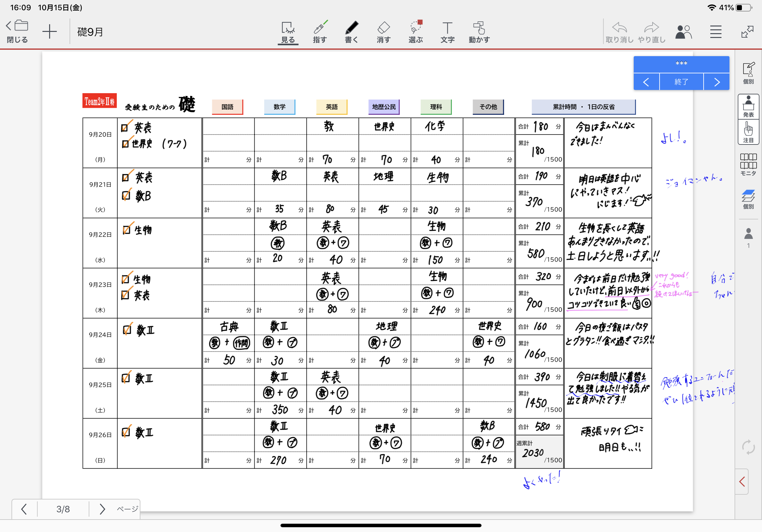
Task: Click the 発表 presentation button
Action: [x=748, y=107]
